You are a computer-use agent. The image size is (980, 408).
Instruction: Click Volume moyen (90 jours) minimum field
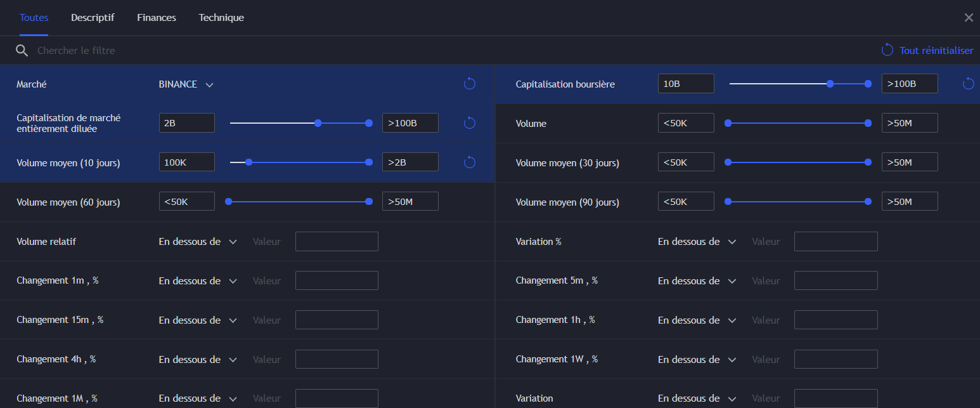tap(686, 202)
